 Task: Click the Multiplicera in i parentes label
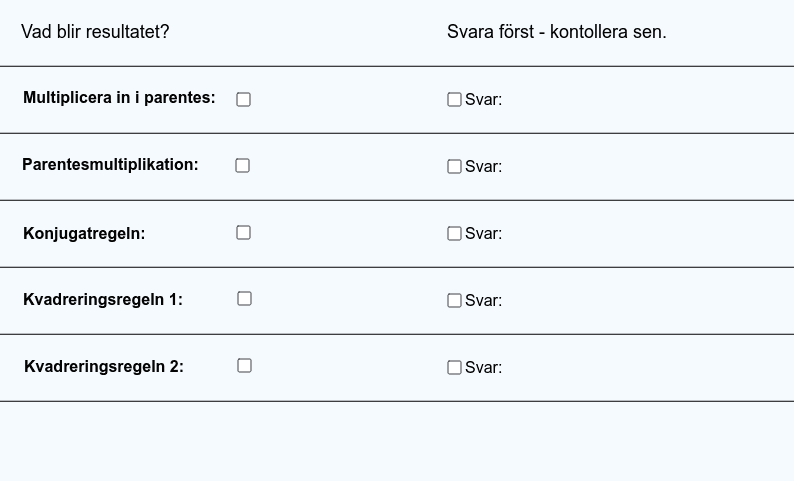point(119,98)
